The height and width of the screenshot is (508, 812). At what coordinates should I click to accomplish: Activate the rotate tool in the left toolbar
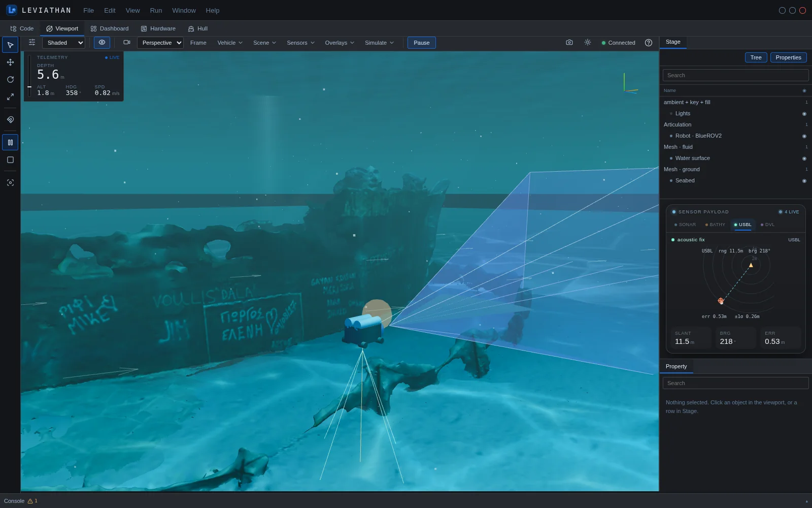pyautogui.click(x=10, y=79)
